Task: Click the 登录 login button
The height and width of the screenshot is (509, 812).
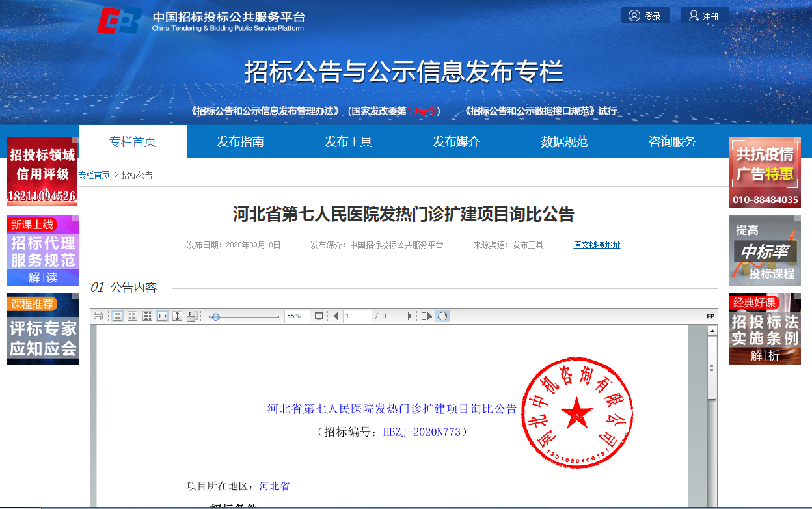Action: 645,16
